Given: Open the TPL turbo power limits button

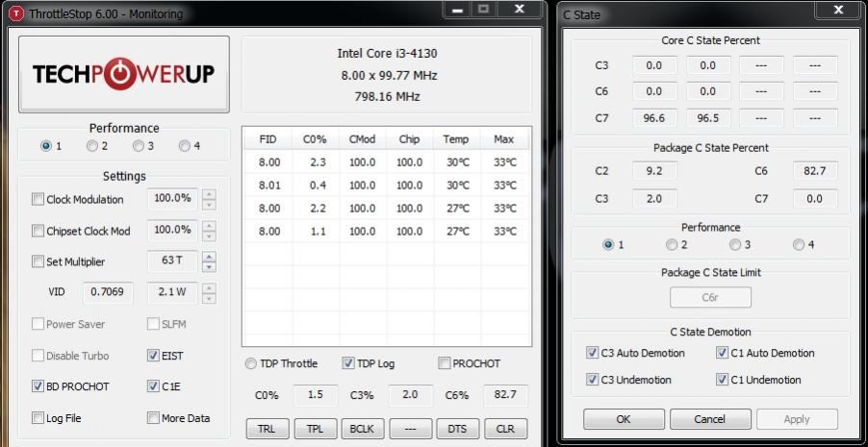Looking at the screenshot, I should (316, 429).
